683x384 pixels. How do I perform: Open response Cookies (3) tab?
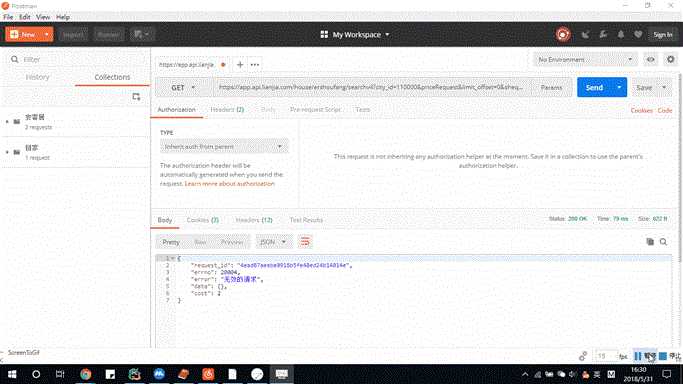point(203,220)
